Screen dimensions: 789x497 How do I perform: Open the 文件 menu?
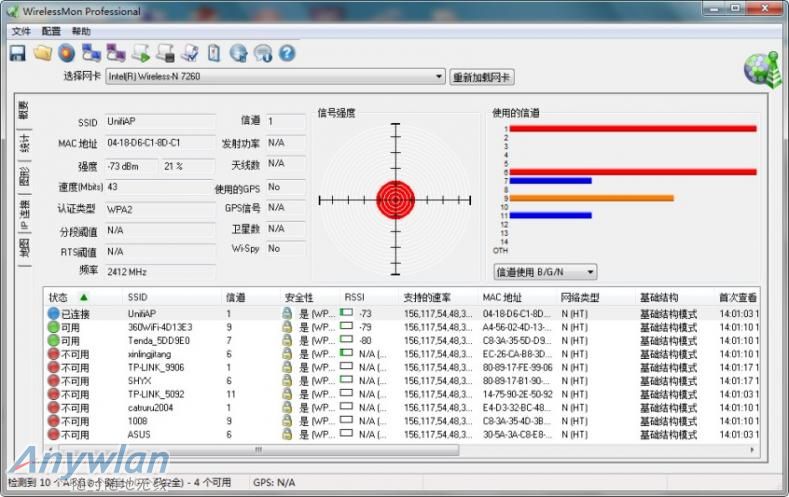pos(21,31)
